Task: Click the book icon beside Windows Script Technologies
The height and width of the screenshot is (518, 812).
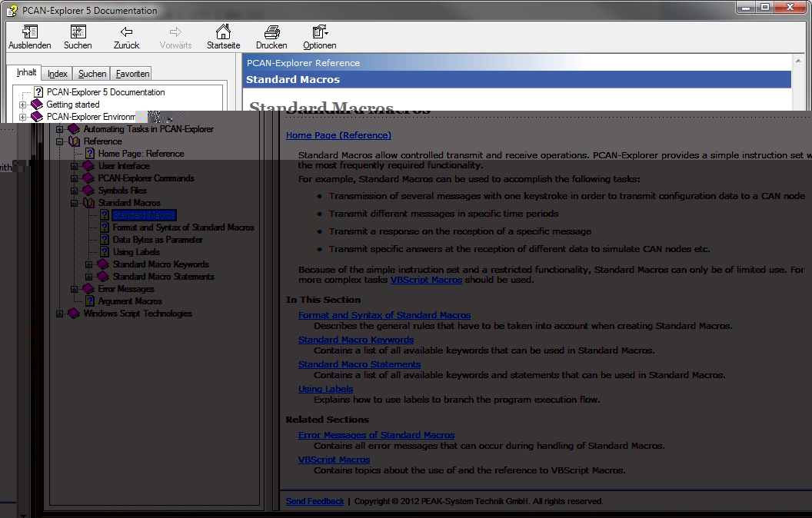Action: [74, 314]
